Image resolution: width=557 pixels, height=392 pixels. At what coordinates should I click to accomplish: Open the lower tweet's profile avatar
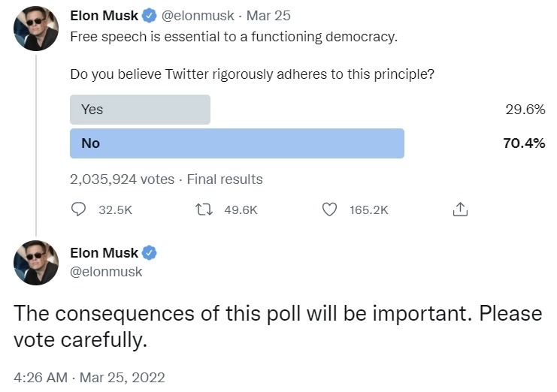pos(36,263)
